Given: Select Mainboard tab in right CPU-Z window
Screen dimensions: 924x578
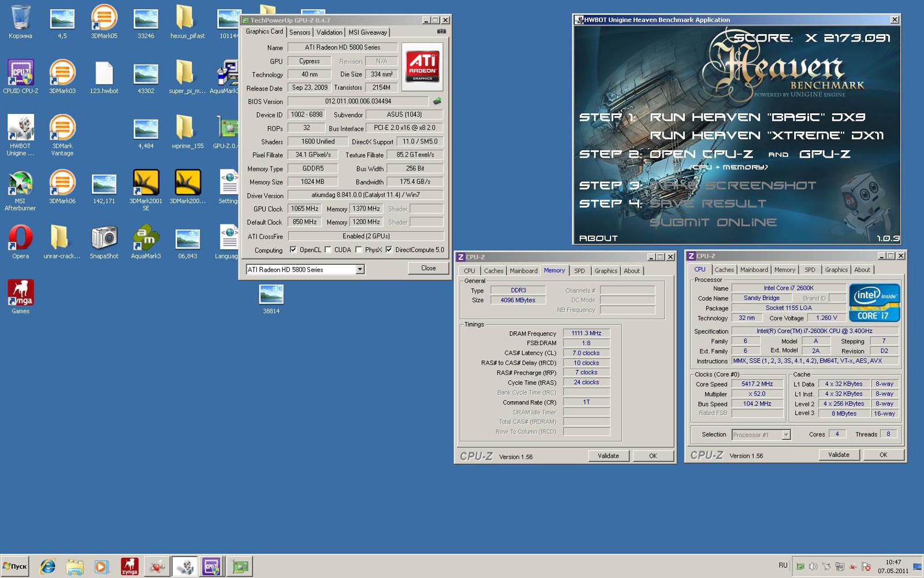Looking at the screenshot, I should 754,270.
